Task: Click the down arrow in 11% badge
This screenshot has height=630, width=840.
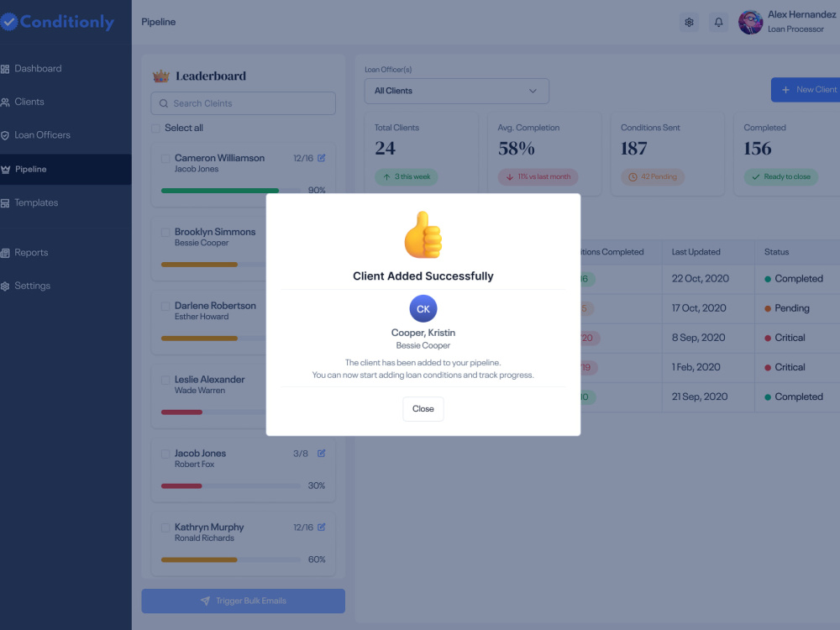Action: 510,177
